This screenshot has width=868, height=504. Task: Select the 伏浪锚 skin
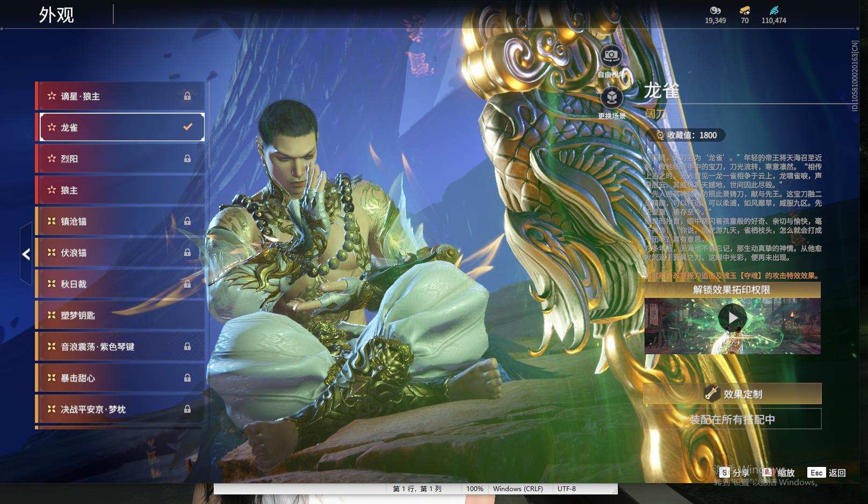tap(120, 252)
